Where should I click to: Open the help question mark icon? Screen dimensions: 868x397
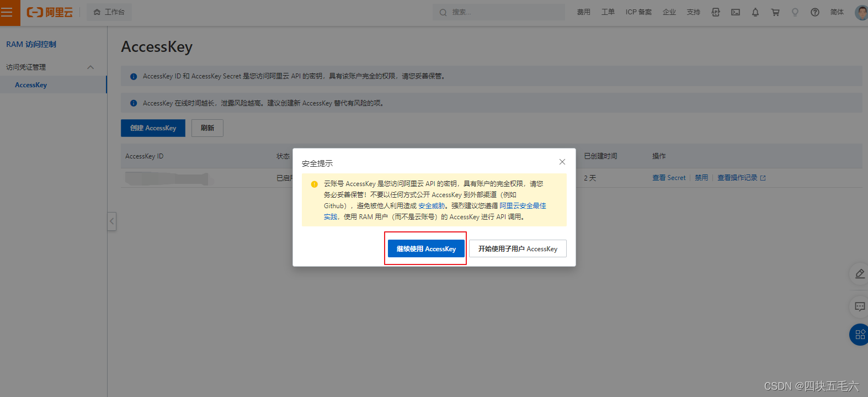815,12
